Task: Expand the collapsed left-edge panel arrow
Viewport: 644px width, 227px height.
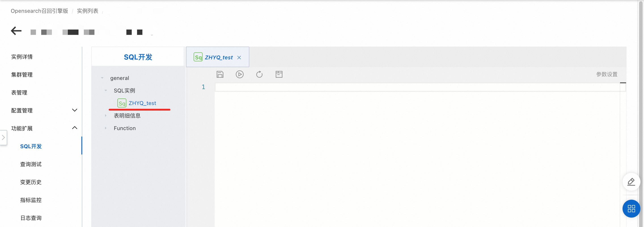Action: [x=3, y=137]
